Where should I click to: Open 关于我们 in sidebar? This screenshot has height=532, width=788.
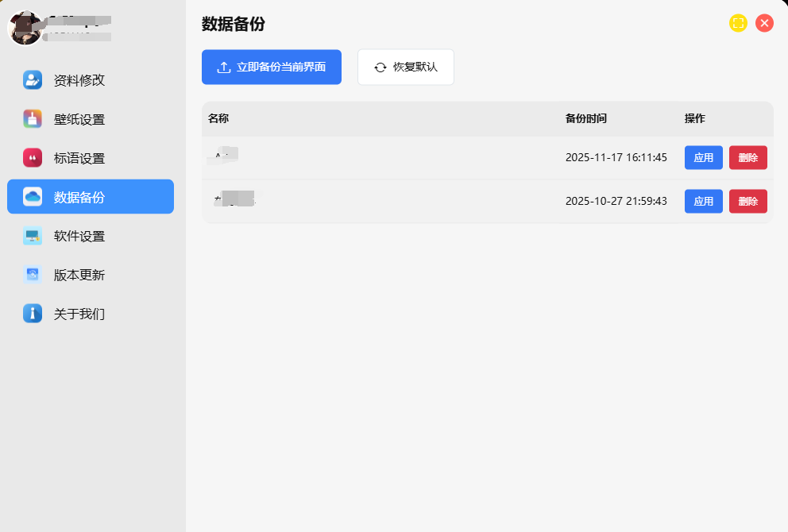point(79,314)
